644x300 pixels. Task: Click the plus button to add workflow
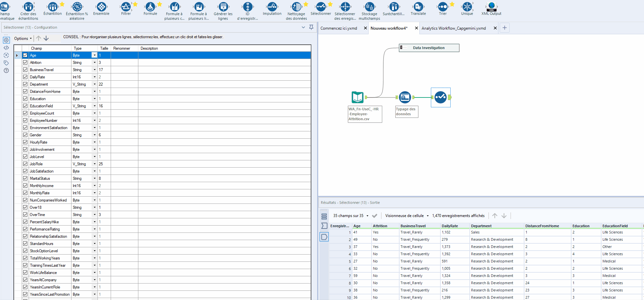pyautogui.click(x=504, y=28)
